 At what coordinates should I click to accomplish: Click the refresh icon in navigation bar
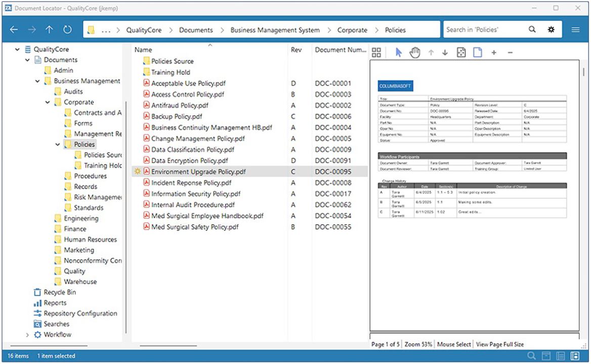pos(67,30)
